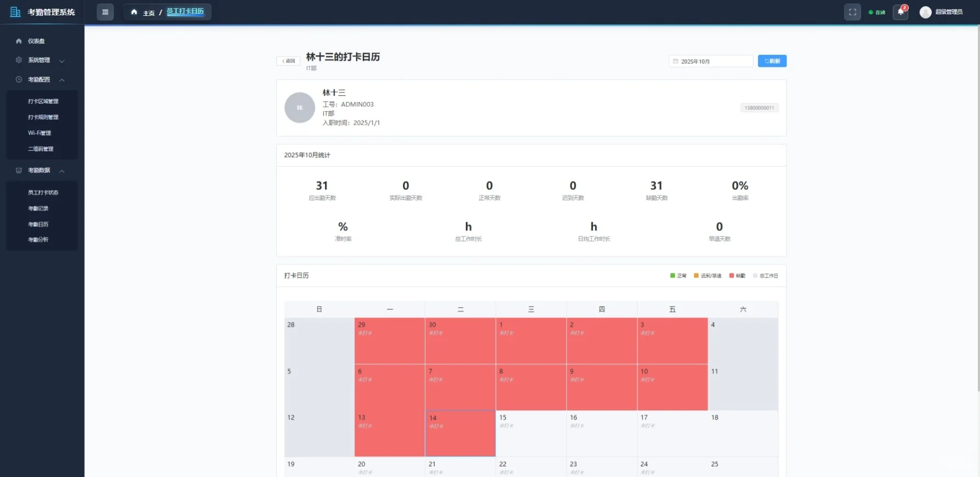Viewport: 980px width, 477px height.
Task: Click the 林十三的打卡日历 page title
Action: coord(343,57)
